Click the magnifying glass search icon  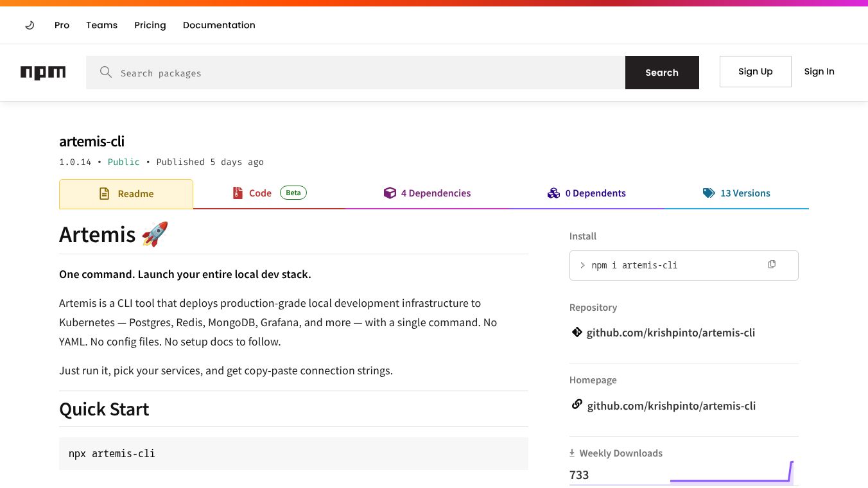106,73
